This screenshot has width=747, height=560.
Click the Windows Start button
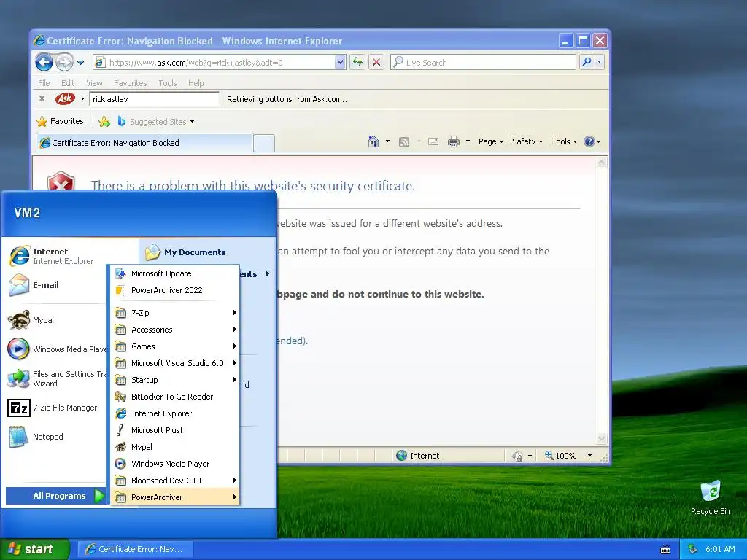34,549
